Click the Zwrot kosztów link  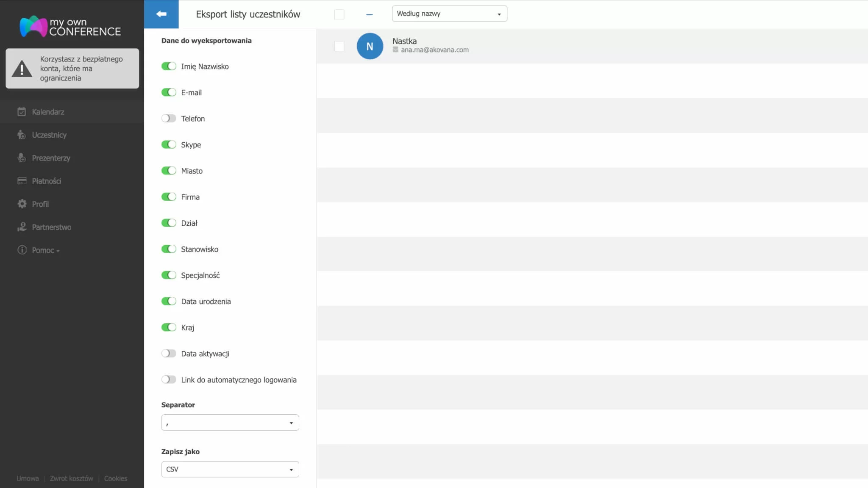pos(71,478)
